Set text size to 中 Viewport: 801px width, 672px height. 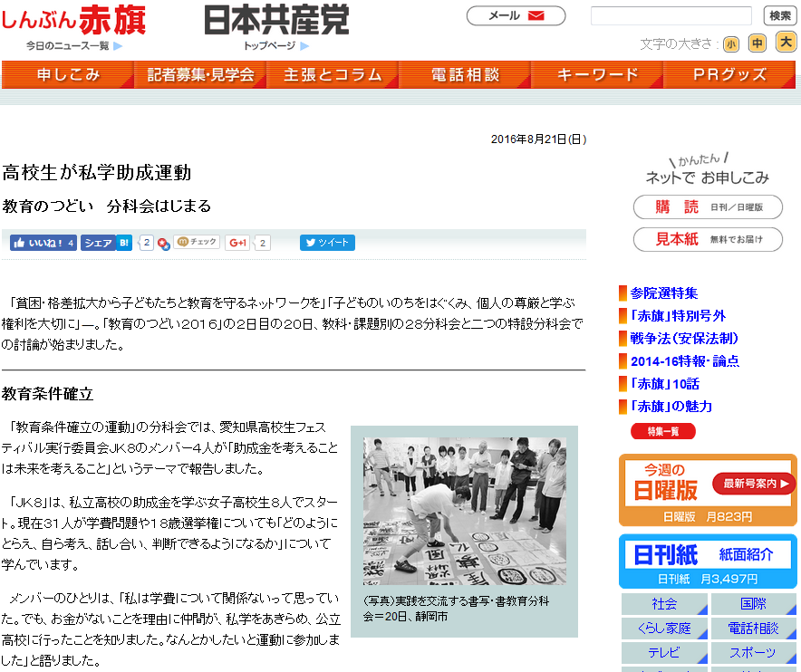pyautogui.click(x=757, y=43)
